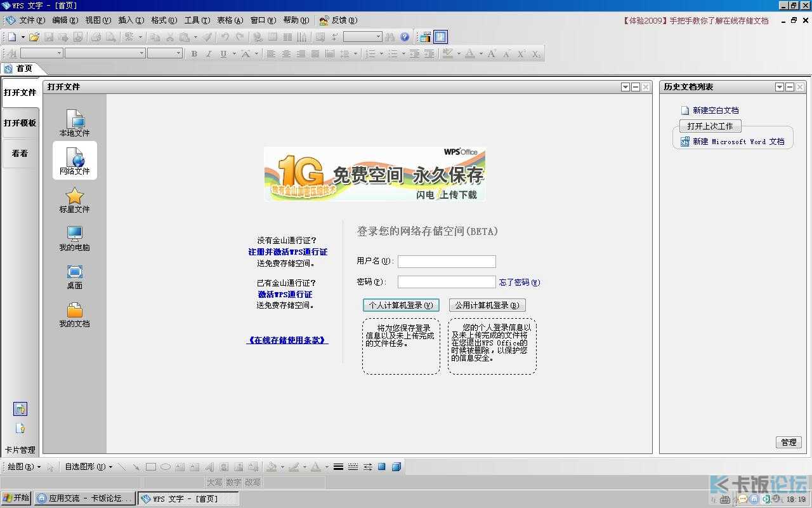Screen dimensions: 812x508
Task: Open the 文件 menu
Action: 32,20
